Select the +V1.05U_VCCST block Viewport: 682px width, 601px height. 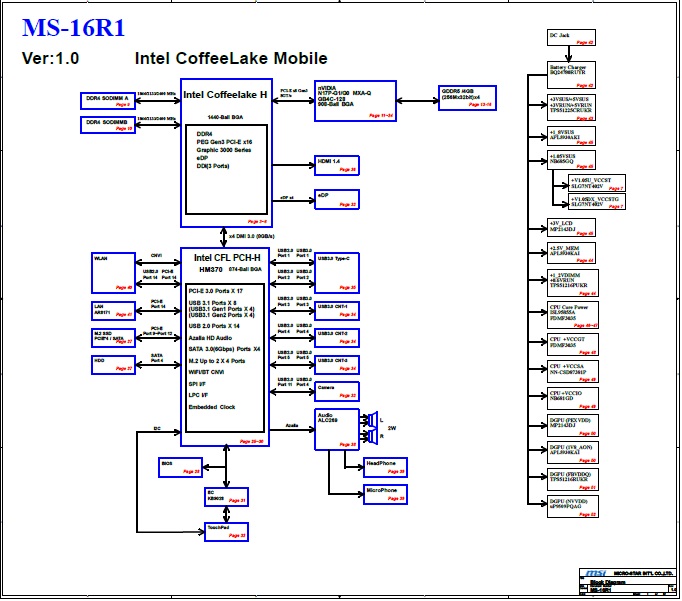597,183
